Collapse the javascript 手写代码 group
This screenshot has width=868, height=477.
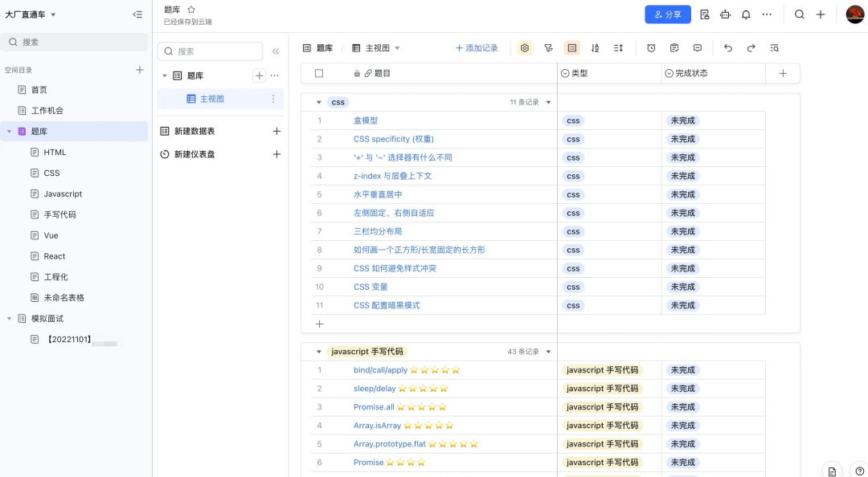tap(319, 352)
